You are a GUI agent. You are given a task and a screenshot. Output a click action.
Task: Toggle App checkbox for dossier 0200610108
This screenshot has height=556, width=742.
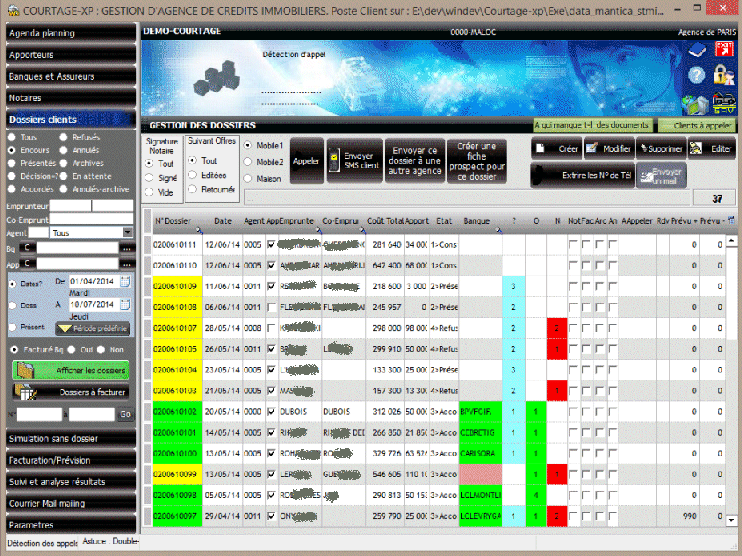[271, 307]
